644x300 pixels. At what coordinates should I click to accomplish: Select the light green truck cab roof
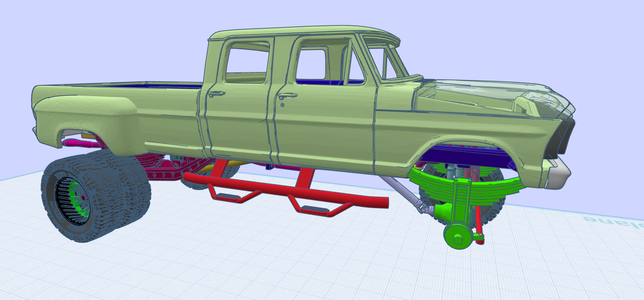[304, 33]
